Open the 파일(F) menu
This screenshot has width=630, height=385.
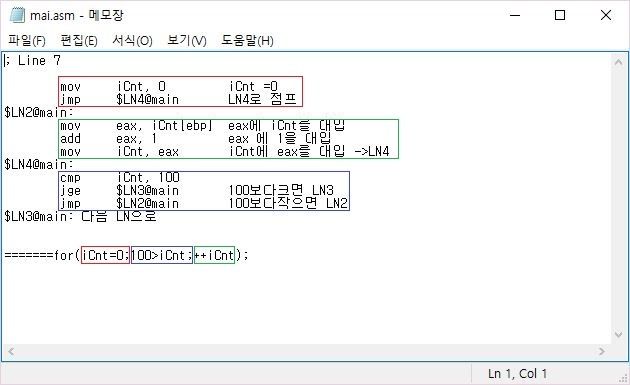point(27,40)
